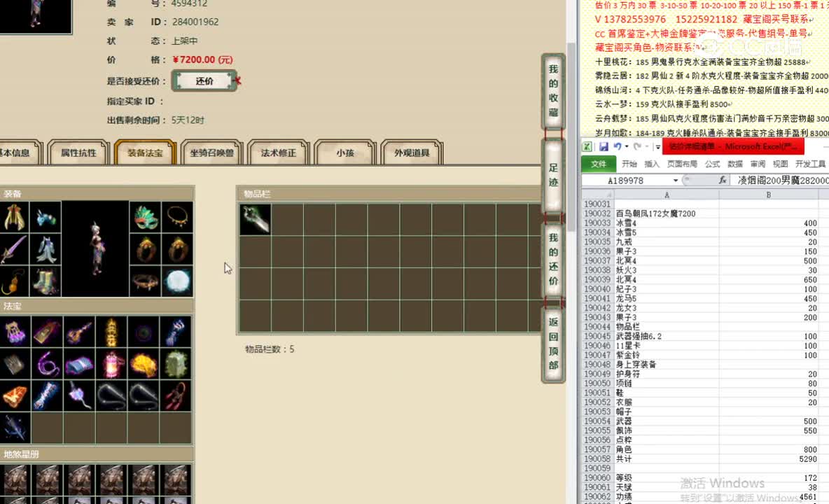Inspect the dark purple ring treasure icon

144,332
